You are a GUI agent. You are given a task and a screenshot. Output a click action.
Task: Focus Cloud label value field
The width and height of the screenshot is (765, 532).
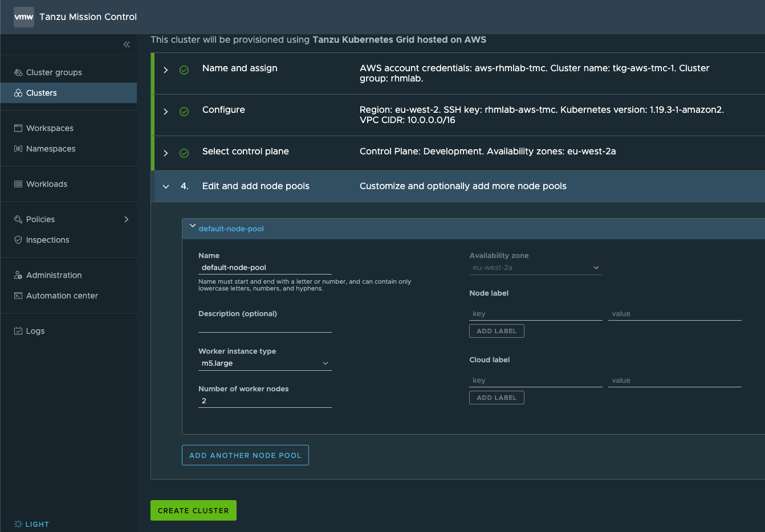[x=675, y=380]
